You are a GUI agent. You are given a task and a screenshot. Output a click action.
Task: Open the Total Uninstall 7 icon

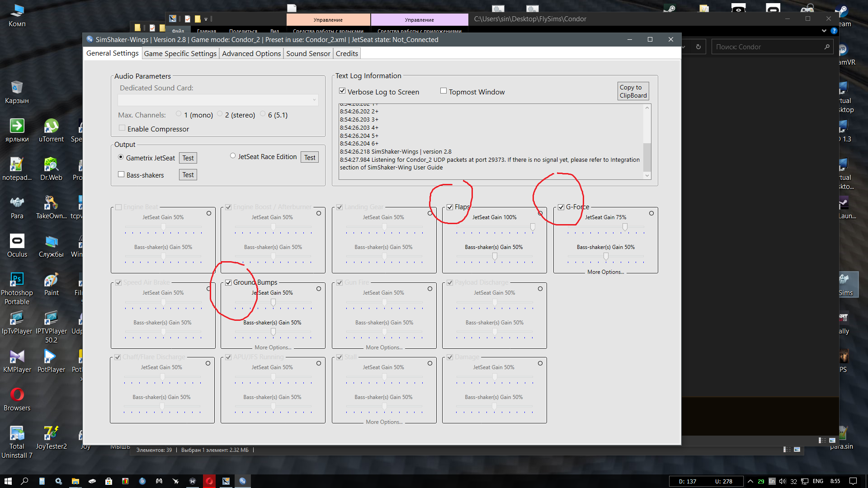tap(17, 433)
